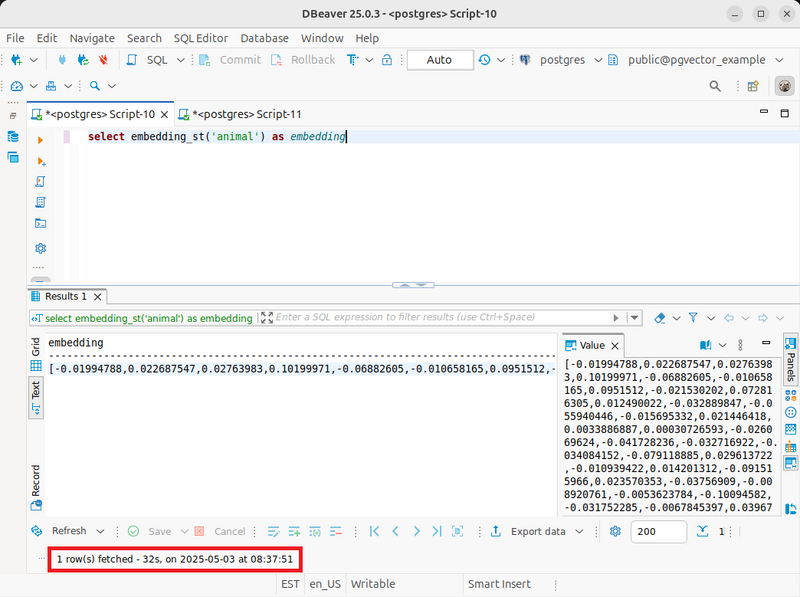Click the disconnect plug icon in toolbar
This screenshot has height=597, width=800.
103,60
